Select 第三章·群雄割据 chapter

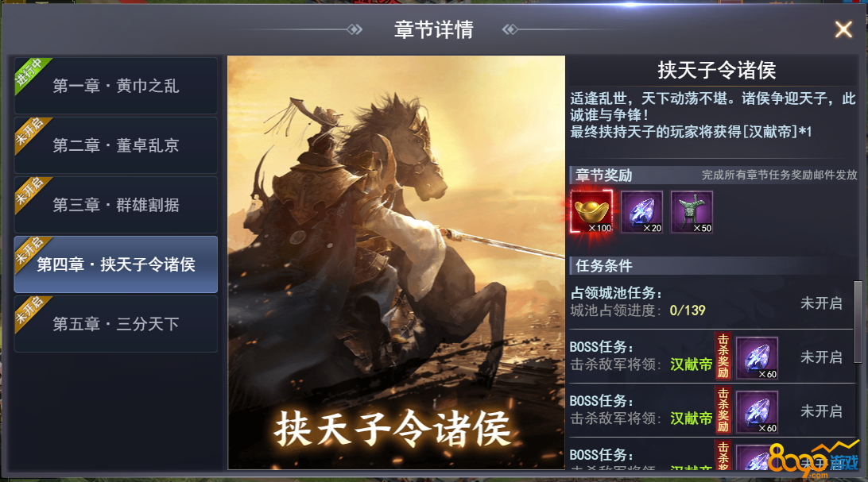116,205
